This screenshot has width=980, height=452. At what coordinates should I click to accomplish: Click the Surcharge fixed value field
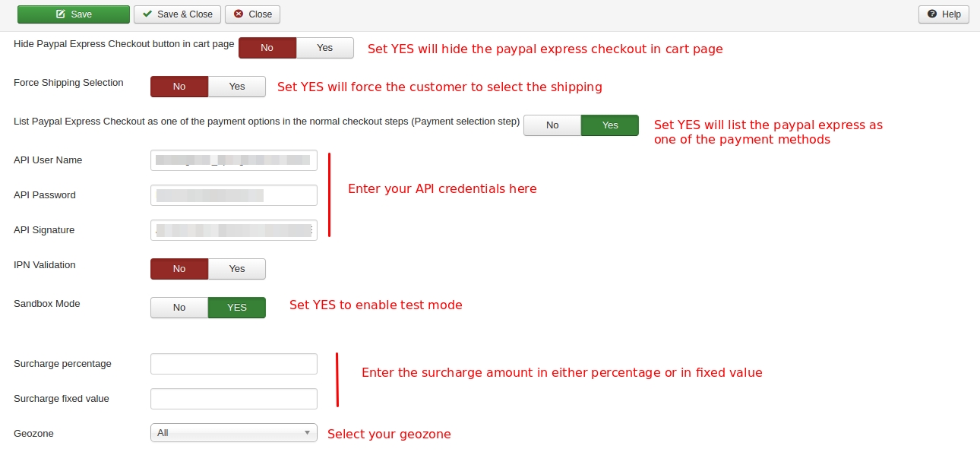234,399
